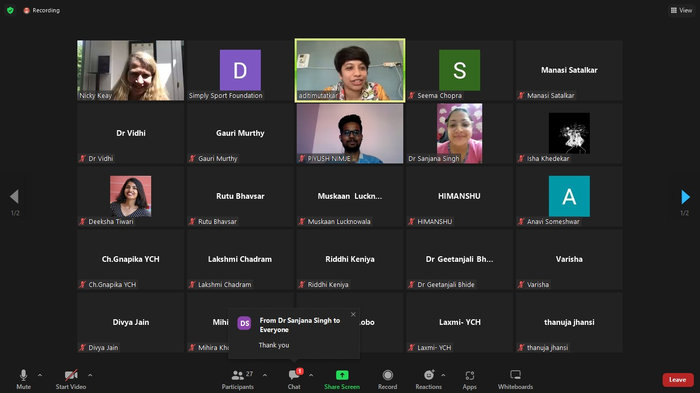The width and height of the screenshot is (700, 393).
Task: Click muted mic icon beside PIYUSH NIMJE
Action: tap(302, 158)
